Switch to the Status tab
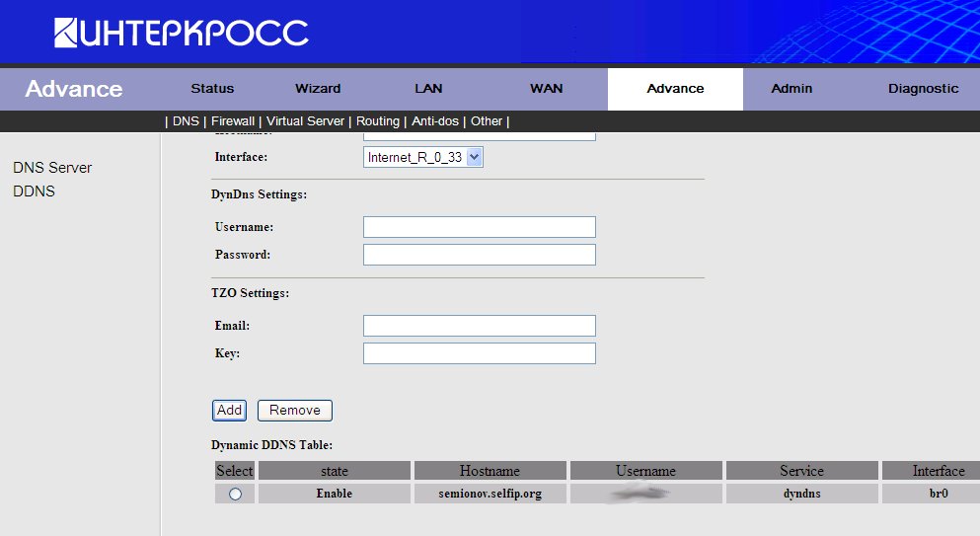The image size is (980, 536). pyautogui.click(x=212, y=89)
